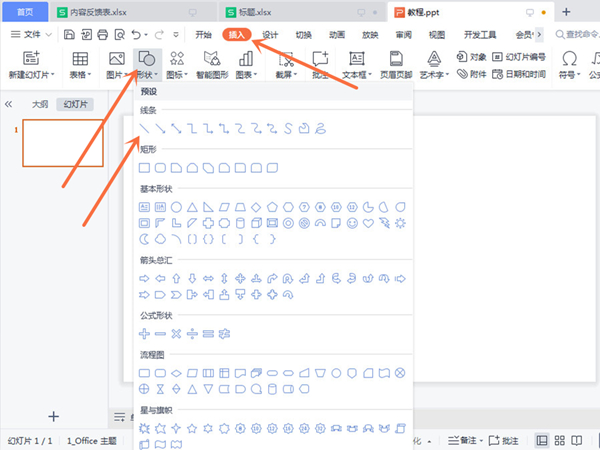Pick the plus sign under 公式形状
600x450 pixels.
pyautogui.click(x=145, y=333)
